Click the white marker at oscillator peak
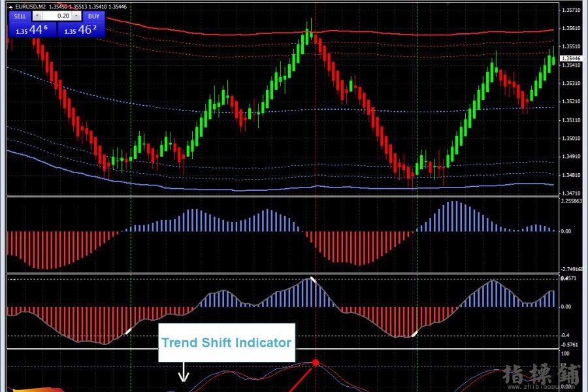 pos(313,280)
